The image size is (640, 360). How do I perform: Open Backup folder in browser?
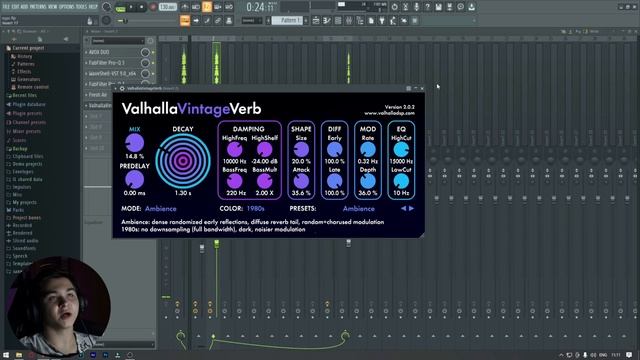(x=19, y=149)
